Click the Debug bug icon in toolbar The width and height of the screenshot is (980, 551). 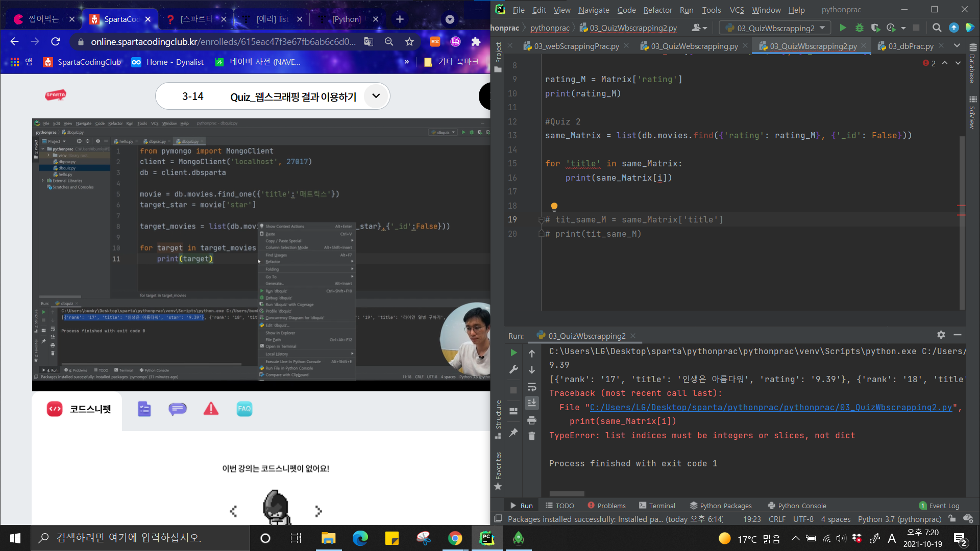[x=860, y=28]
